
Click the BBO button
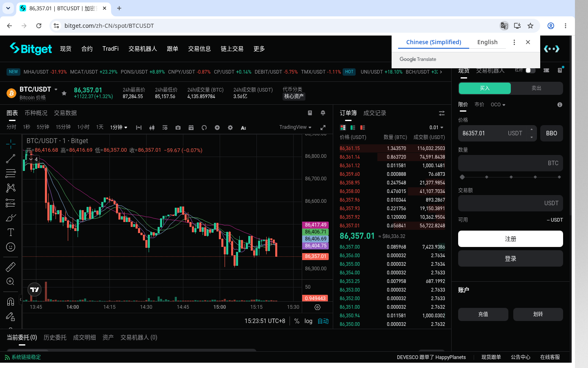click(x=552, y=133)
